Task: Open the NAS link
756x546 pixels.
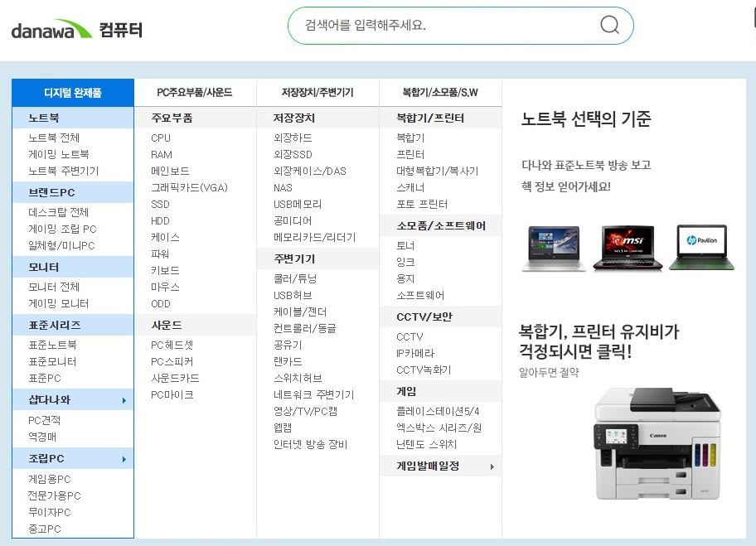Action: pos(283,188)
